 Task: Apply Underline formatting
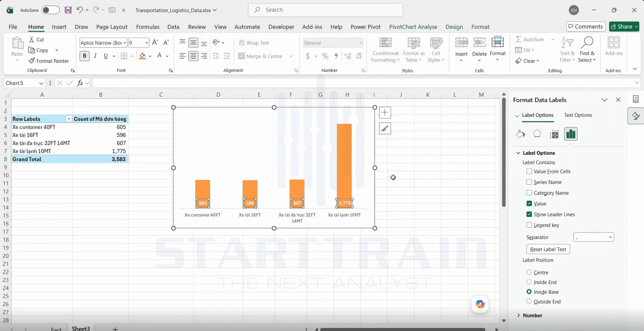(106, 56)
